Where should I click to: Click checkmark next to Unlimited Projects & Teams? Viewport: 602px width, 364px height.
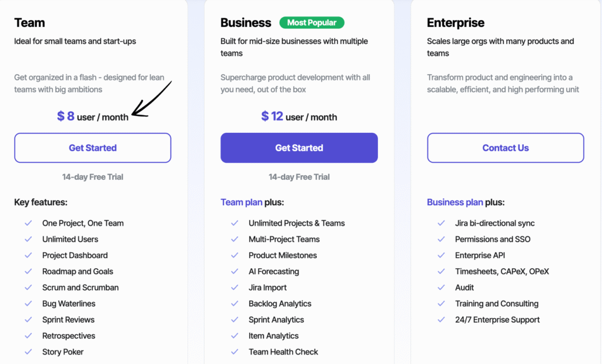click(235, 223)
